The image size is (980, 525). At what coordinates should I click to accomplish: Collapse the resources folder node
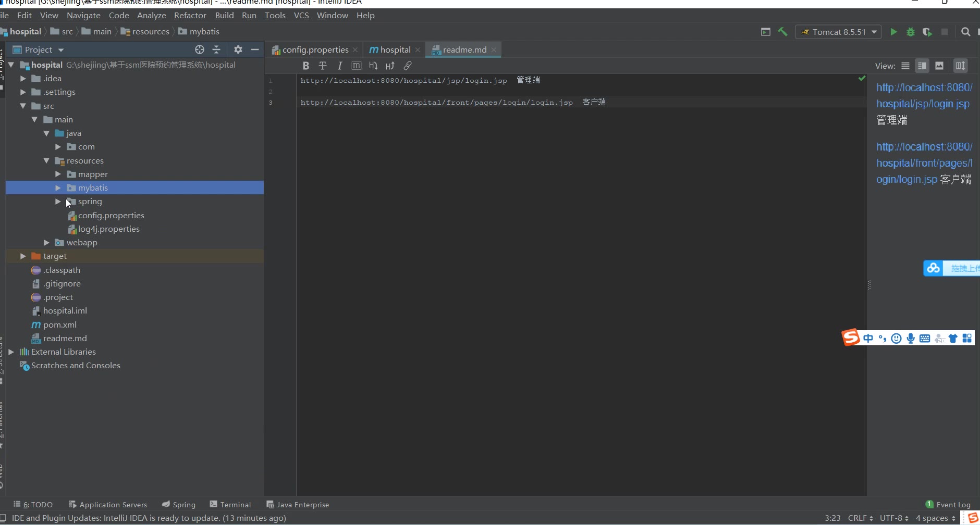coord(46,161)
